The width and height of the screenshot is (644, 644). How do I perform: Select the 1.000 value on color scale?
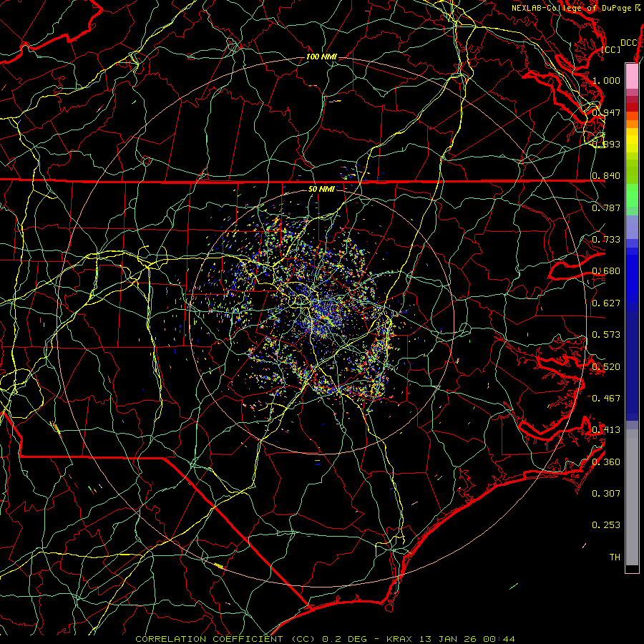click(x=606, y=80)
